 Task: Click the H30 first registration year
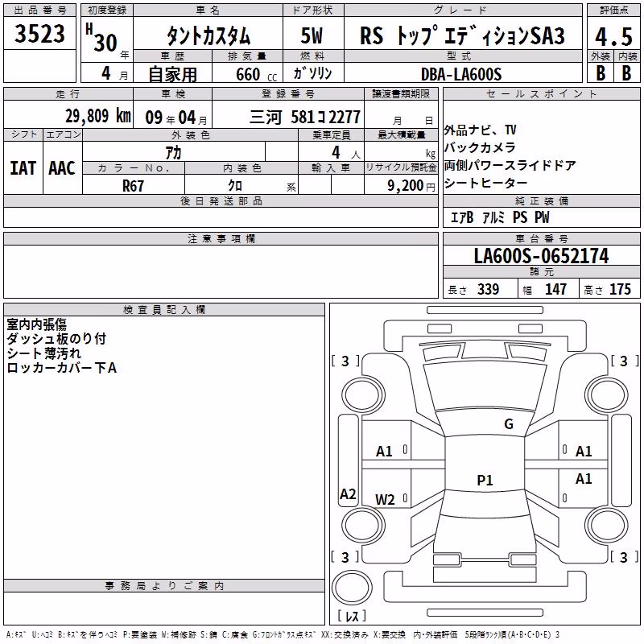click(x=102, y=38)
